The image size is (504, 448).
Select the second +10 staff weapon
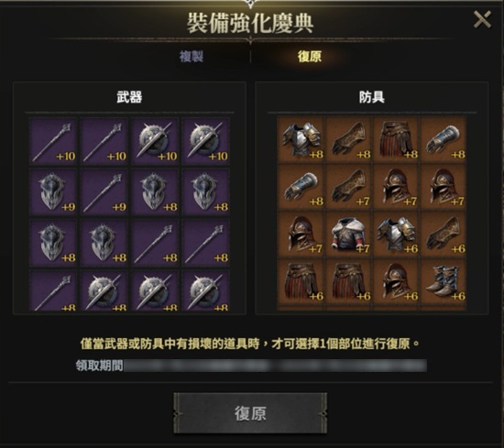104,141
